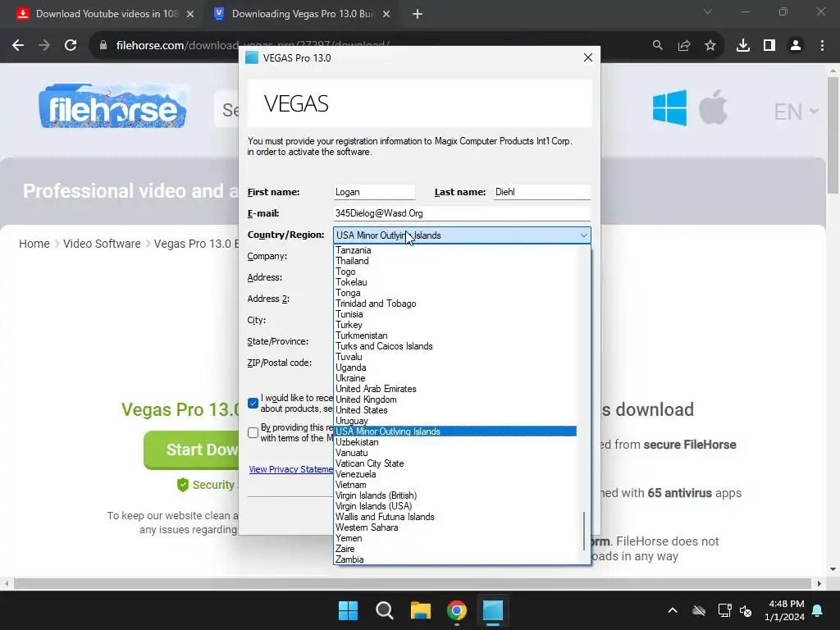Collapse the Country/Region combo box arrow
Image resolution: width=840 pixels, height=630 pixels.
(583, 235)
